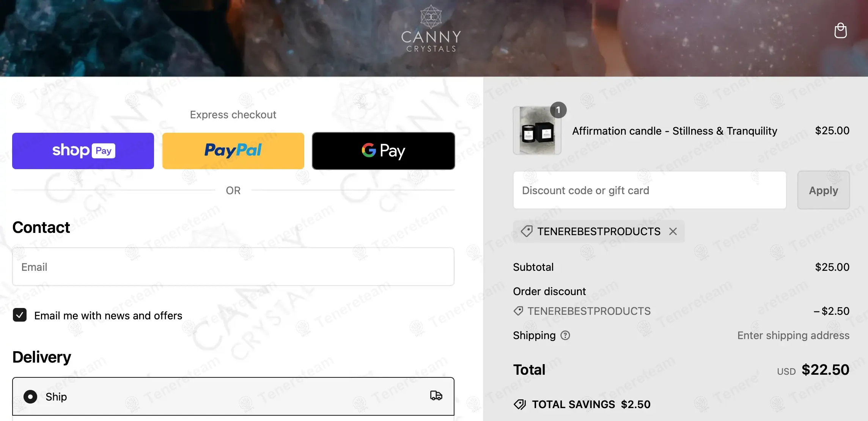The image size is (868, 421).
Task: Click the delivery truck icon in Ship row
Action: (436, 396)
